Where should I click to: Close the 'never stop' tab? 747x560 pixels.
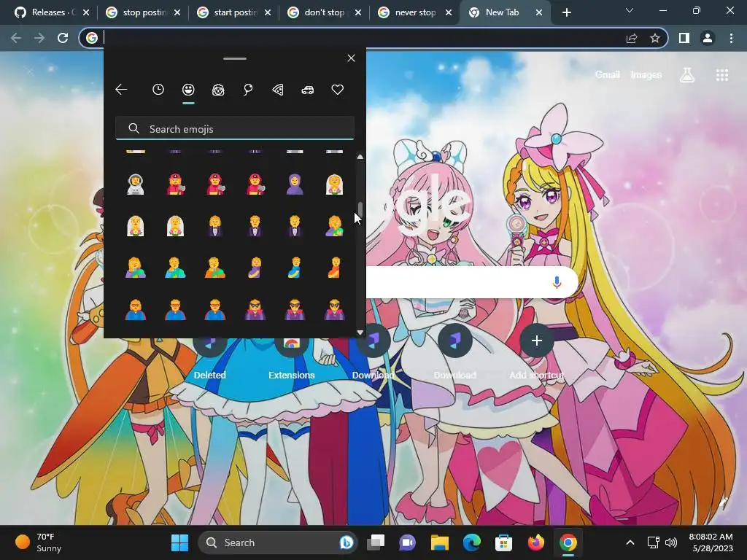[x=449, y=13]
